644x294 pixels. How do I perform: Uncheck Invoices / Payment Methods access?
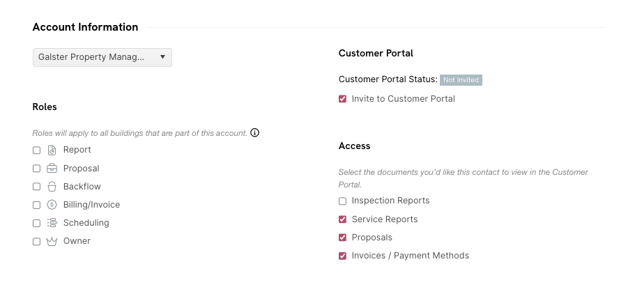(342, 256)
